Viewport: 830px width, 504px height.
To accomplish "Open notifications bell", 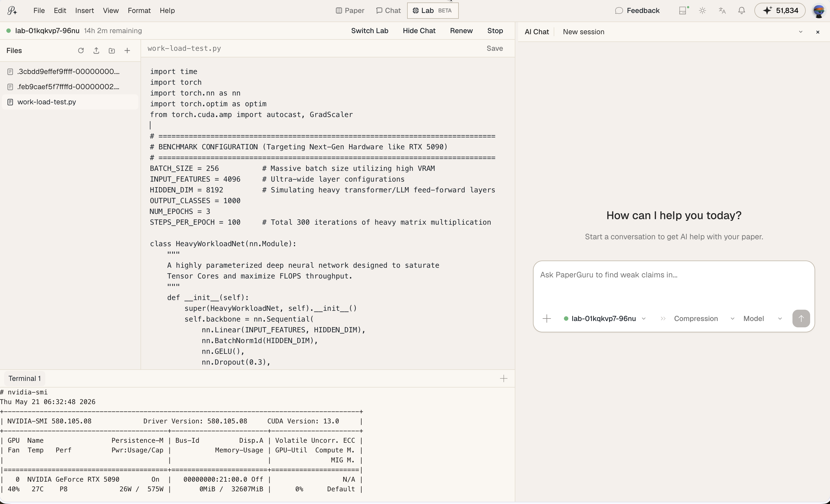I will click(741, 10).
